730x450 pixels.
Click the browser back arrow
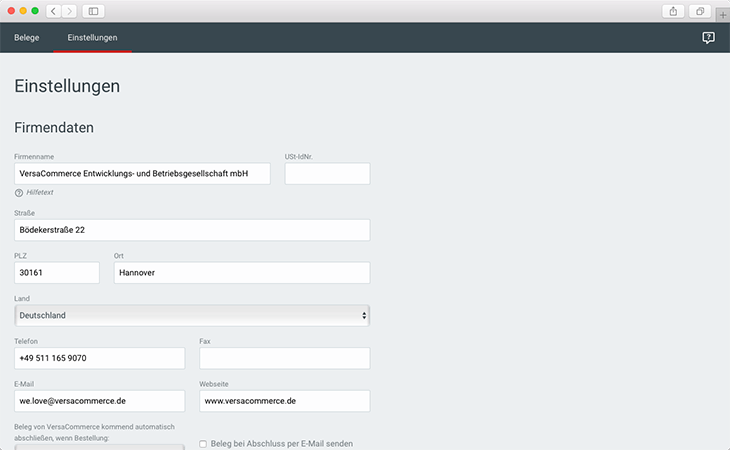pos(53,11)
